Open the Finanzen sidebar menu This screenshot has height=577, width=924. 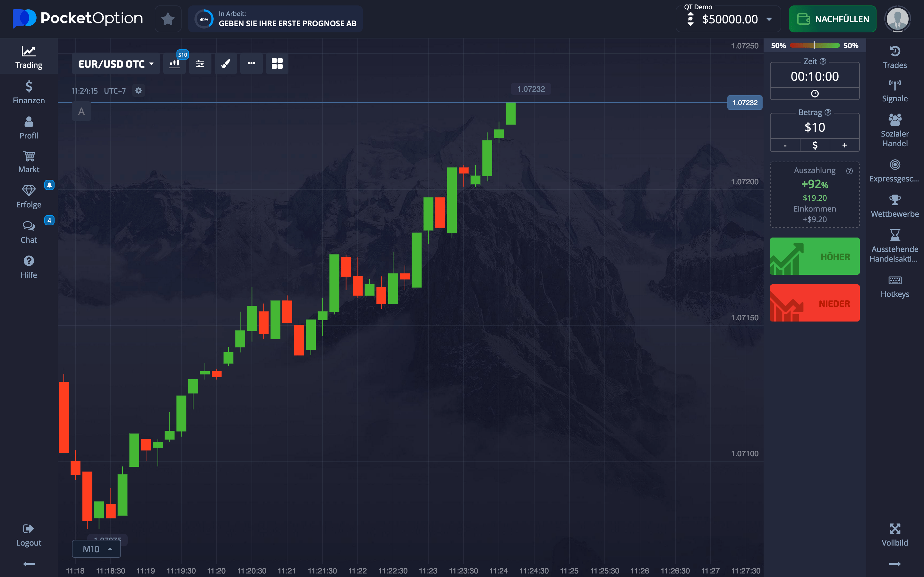pos(29,92)
